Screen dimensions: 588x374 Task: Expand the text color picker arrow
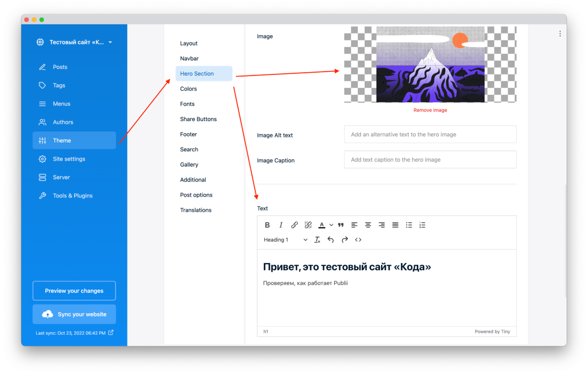click(331, 225)
